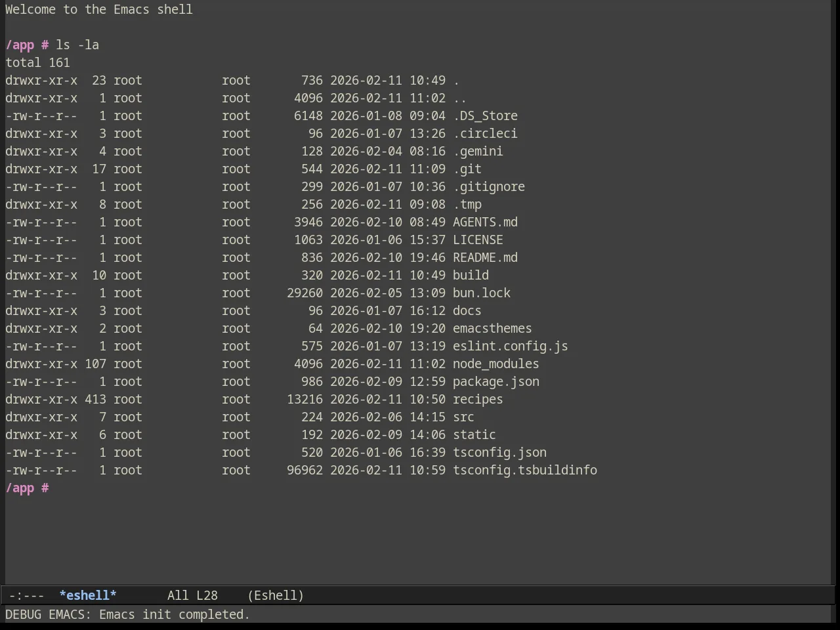
Task: Click the .git directory name
Action: point(467,169)
